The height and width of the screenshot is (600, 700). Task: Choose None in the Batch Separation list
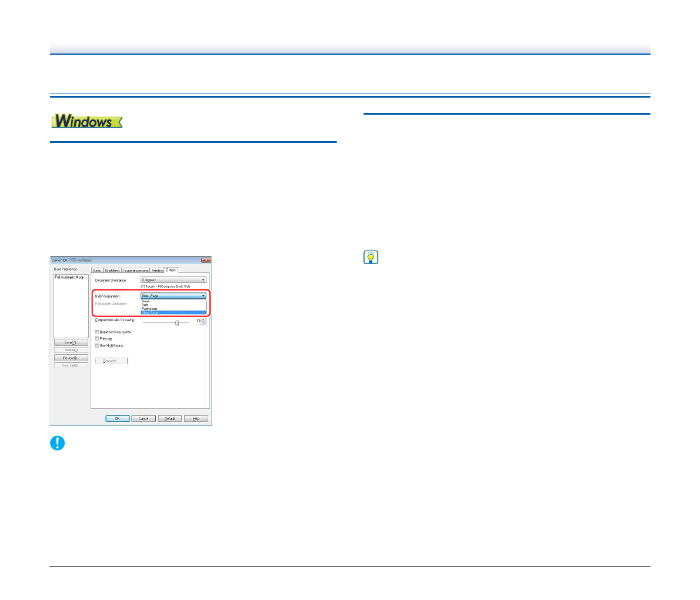click(145, 301)
